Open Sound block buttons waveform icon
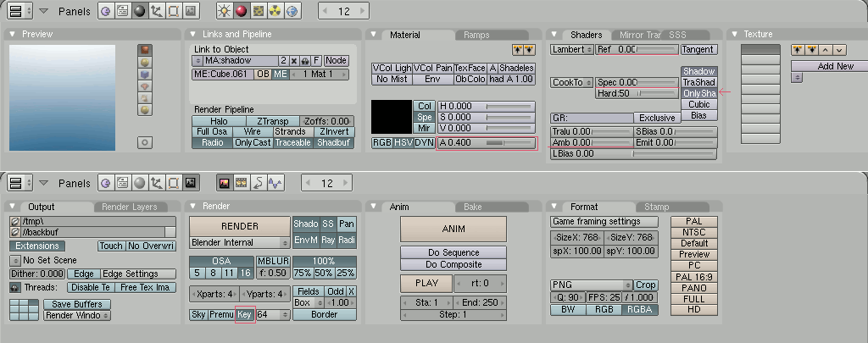Image resolution: width=868 pixels, height=343 pixels. click(x=275, y=183)
